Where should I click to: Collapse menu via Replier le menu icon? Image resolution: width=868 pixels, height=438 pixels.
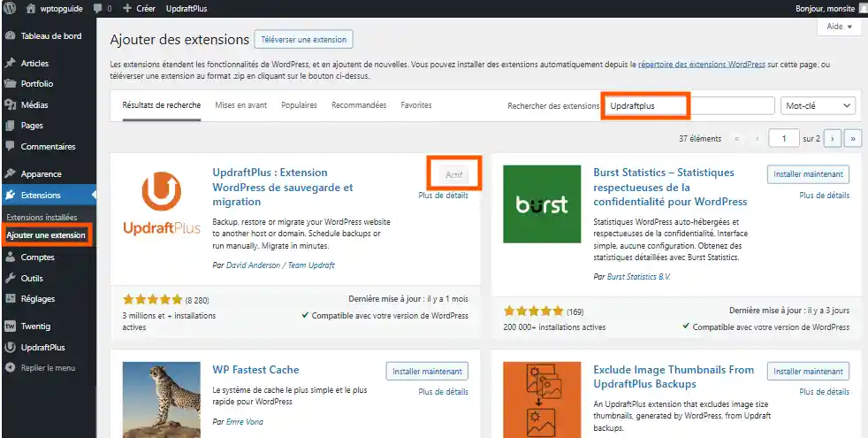click(10, 367)
